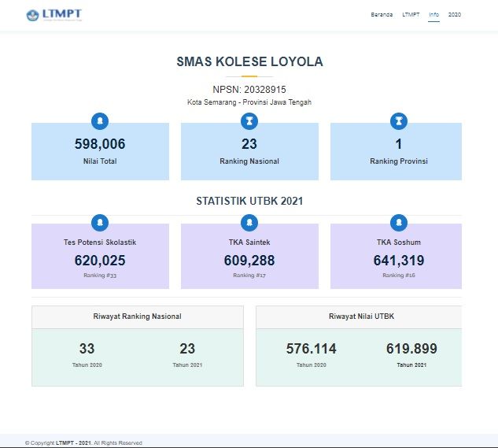This screenshot has height=448, width=498.
Task: Click the Ranking #33 text
Action: pos(100,276)
